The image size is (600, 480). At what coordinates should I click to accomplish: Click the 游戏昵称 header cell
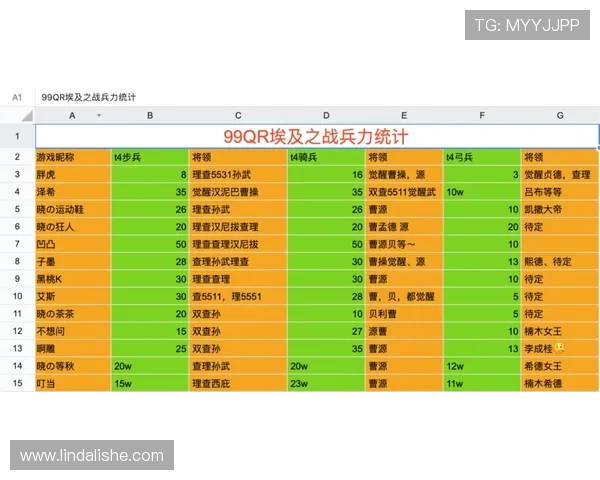73,157
